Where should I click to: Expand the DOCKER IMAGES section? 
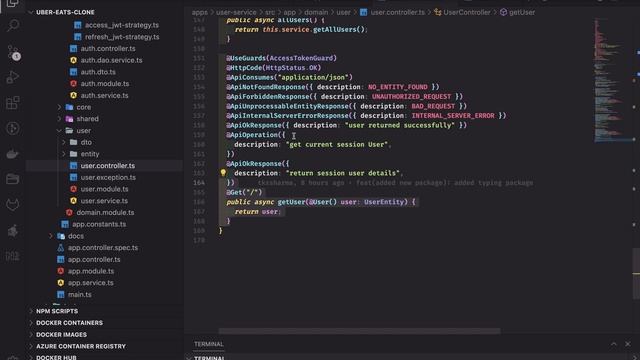(x=61, y=334)
